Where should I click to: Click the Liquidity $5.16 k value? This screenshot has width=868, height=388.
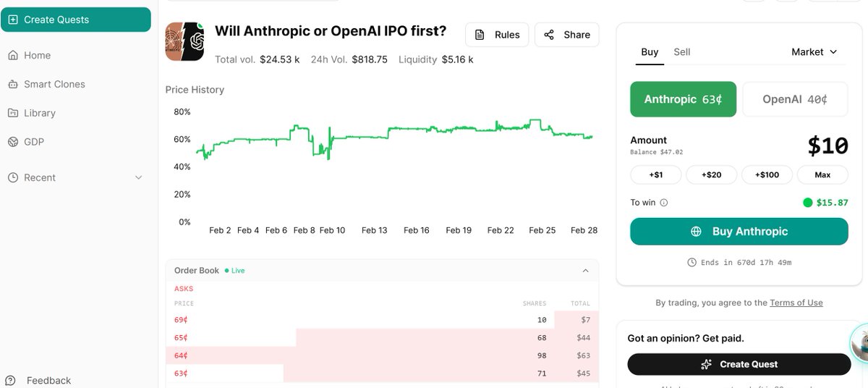coord(457,59)
